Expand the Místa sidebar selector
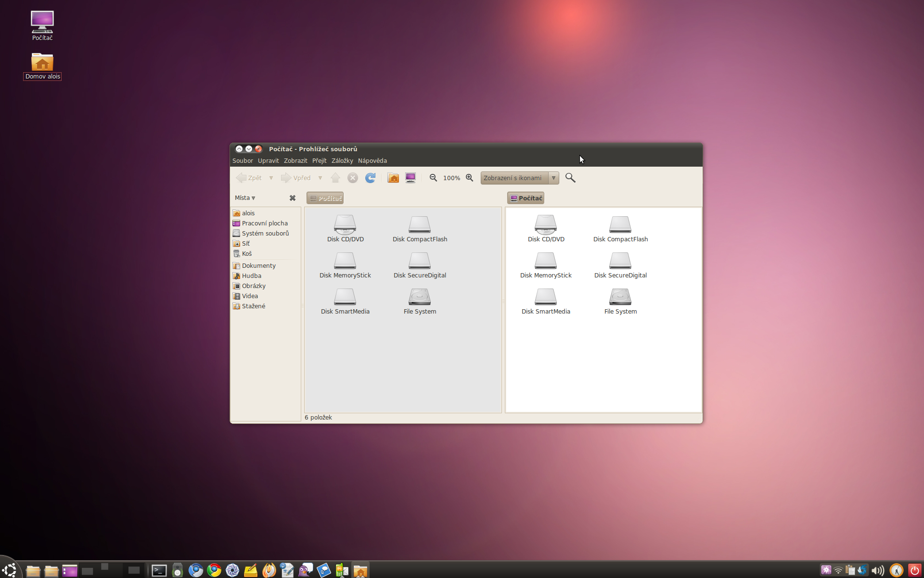 (245, 198)
